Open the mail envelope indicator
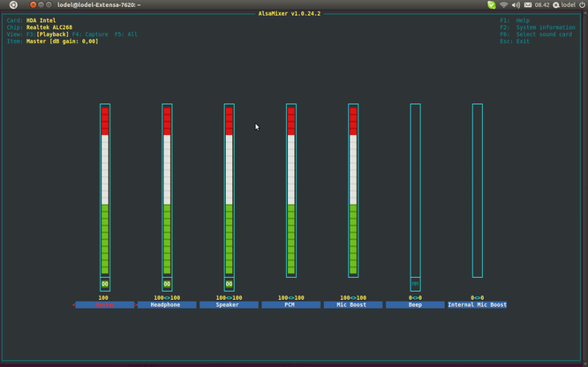Image resolution: width=588 pixels, height=367 pixels. 528,5
